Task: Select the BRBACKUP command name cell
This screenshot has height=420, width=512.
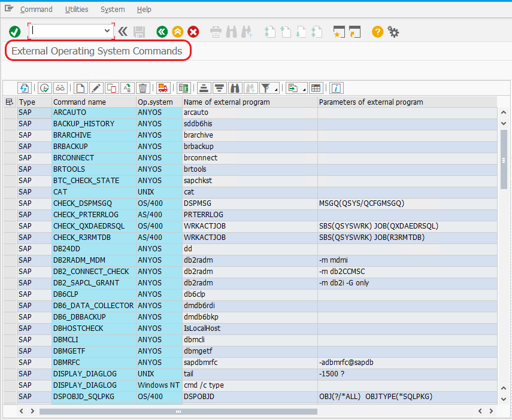Action: point(94,147)
